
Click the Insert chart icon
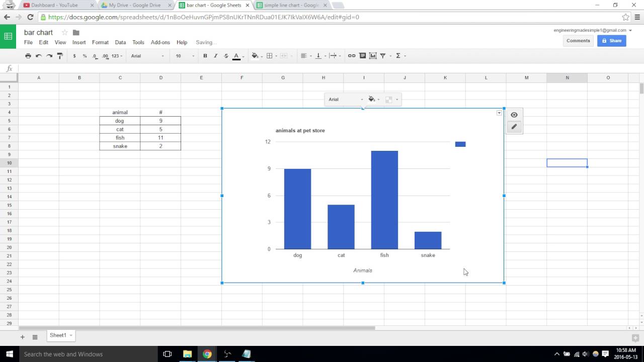[x=373, y=56]
